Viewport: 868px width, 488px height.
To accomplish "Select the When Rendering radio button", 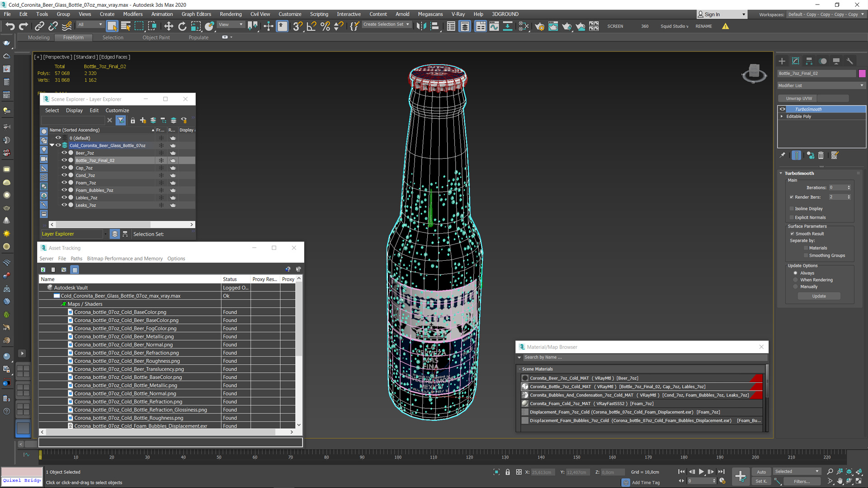I will tap(796, 280).
